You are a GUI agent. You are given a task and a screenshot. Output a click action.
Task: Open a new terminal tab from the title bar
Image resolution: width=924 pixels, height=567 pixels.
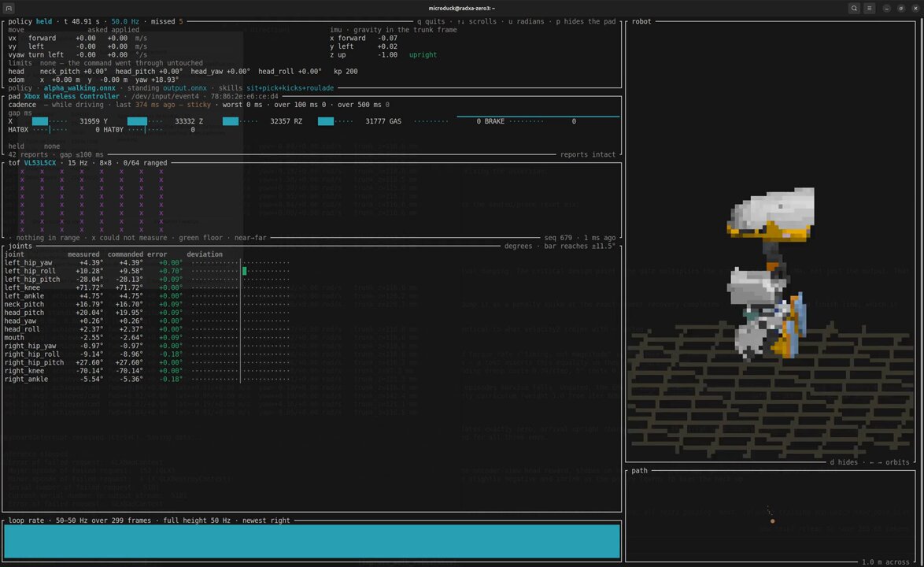pyautogui.click(x=9, y=8)
